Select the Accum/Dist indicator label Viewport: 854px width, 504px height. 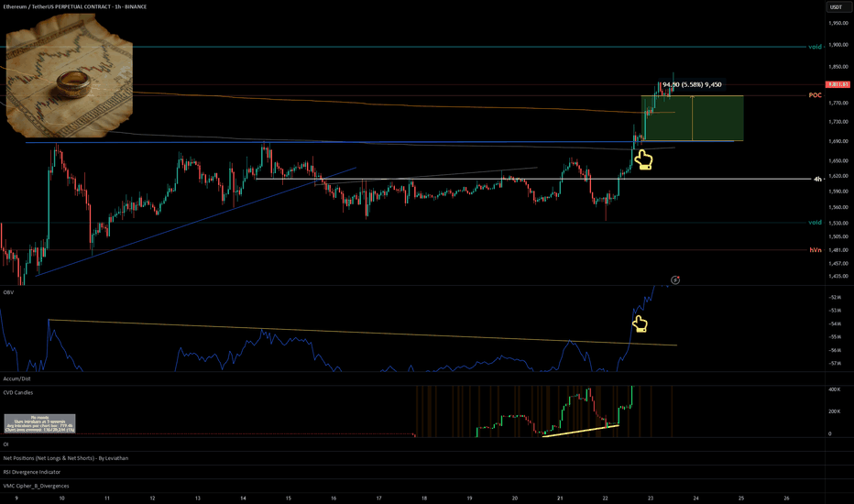[16, 378]
